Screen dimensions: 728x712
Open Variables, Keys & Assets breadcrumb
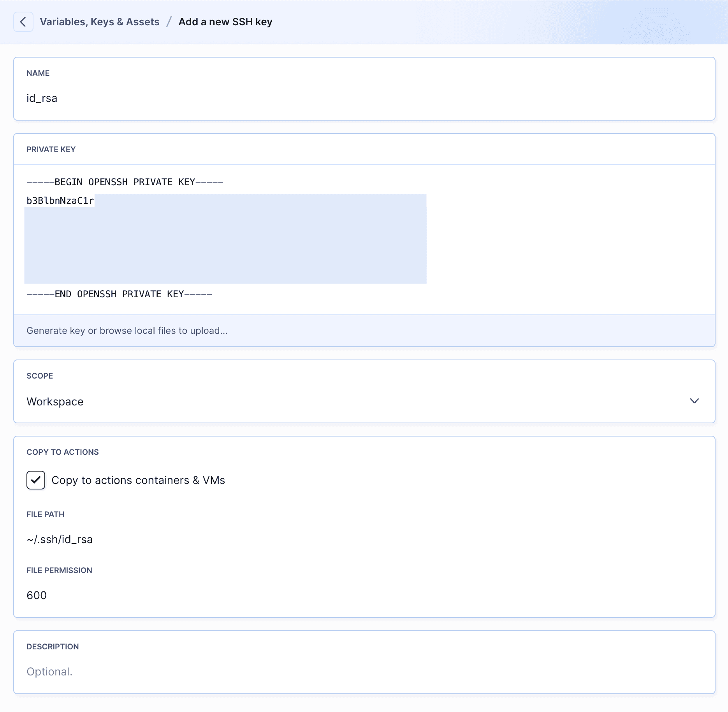(x=99, y=22)
